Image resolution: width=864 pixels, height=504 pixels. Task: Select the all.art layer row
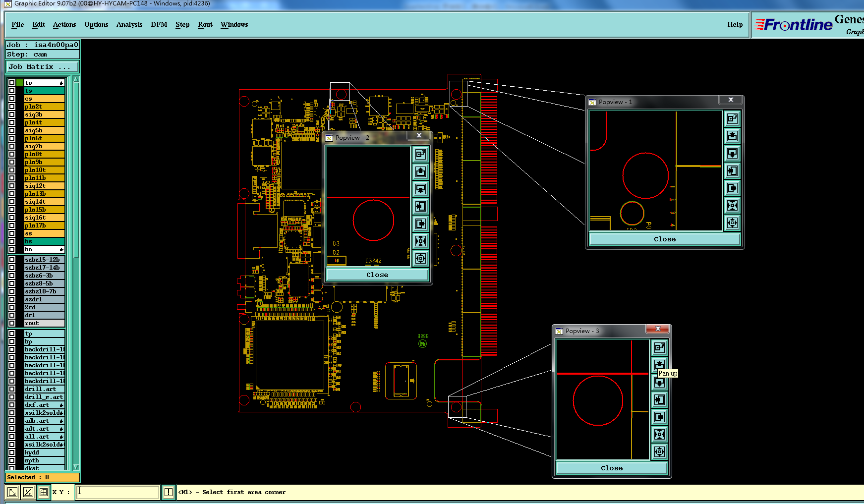point(45,437)
